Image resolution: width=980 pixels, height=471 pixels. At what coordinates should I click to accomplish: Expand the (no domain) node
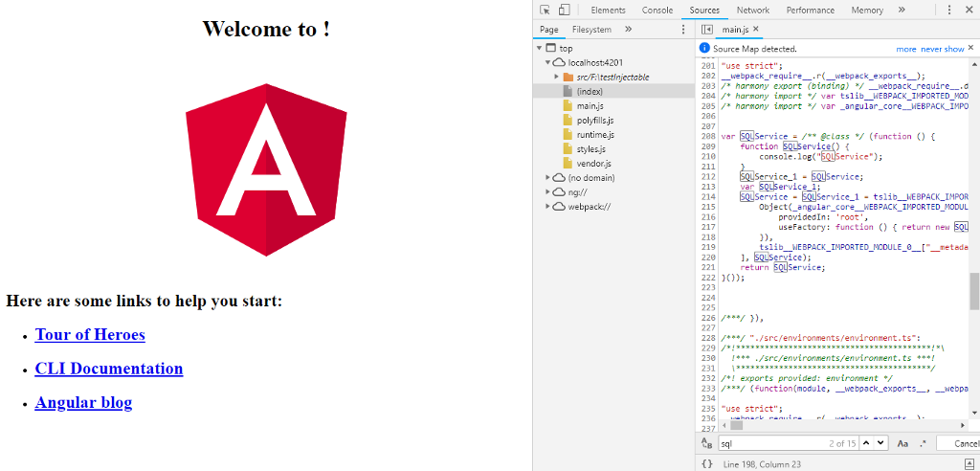(x=548, y=178)
